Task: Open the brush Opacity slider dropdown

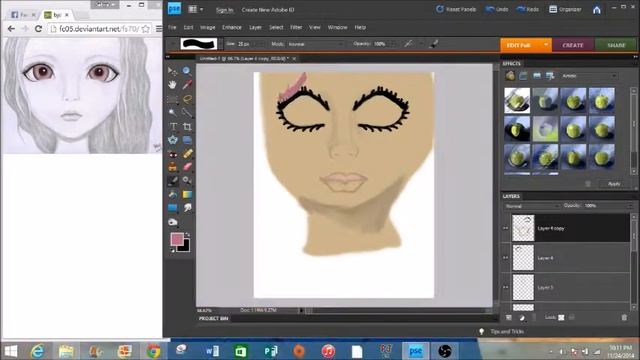Action: pyautogui.click(x=393, y=44)
